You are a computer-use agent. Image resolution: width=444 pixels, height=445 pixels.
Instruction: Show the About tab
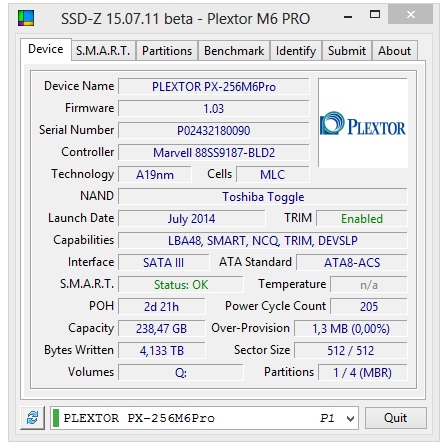coord(395,51)
